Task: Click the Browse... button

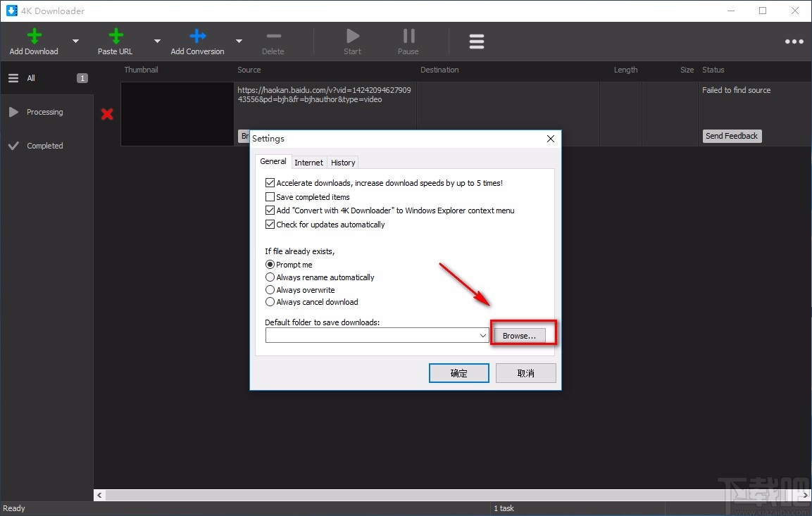Action: point(520,335)
